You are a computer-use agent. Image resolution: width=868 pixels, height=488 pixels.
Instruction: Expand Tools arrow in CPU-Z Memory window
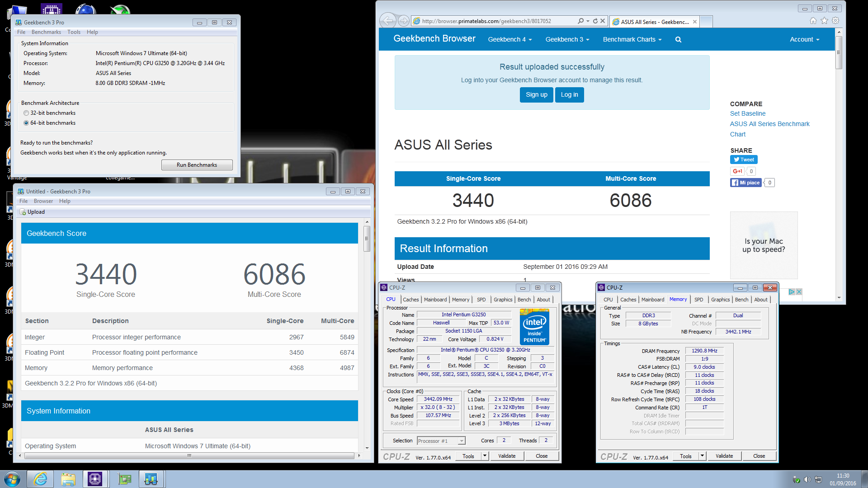pos(702,456)
